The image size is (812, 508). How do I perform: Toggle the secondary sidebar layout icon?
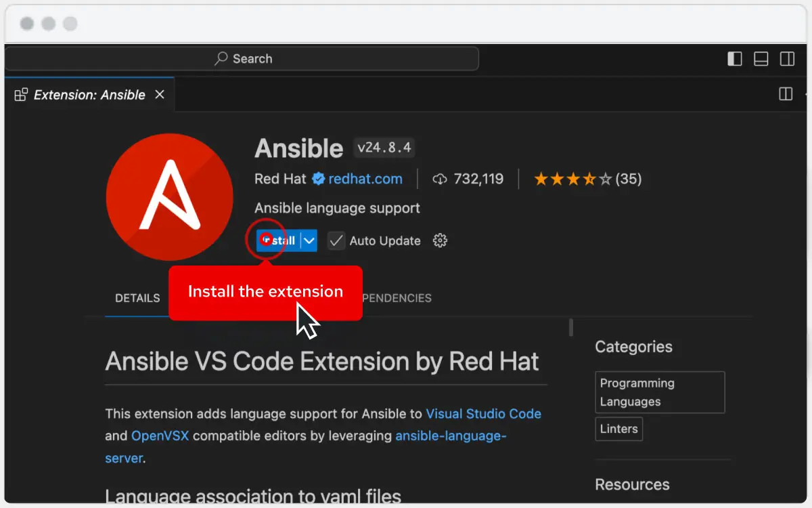pos(787,59)
